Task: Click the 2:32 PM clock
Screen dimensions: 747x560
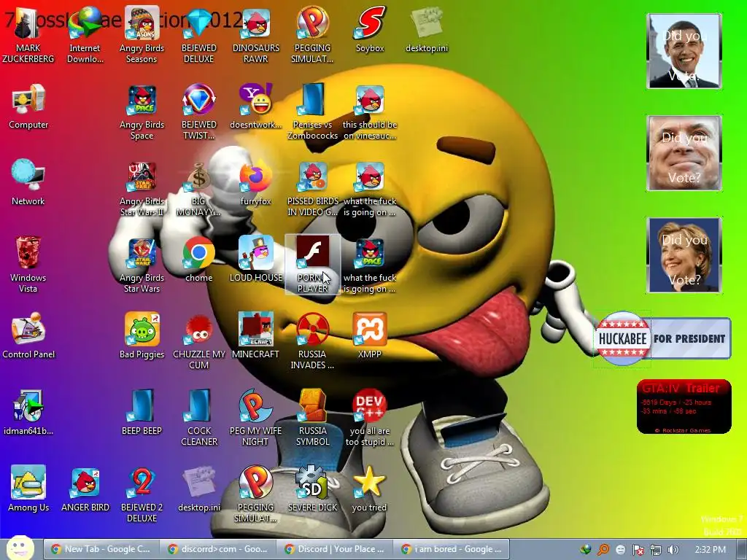Action: 710,550
